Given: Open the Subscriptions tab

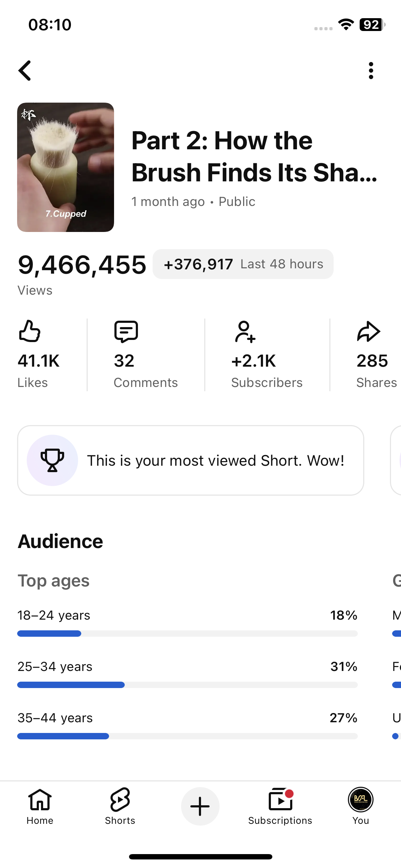Looking at the screenshot, I should (x=280, y=806).
